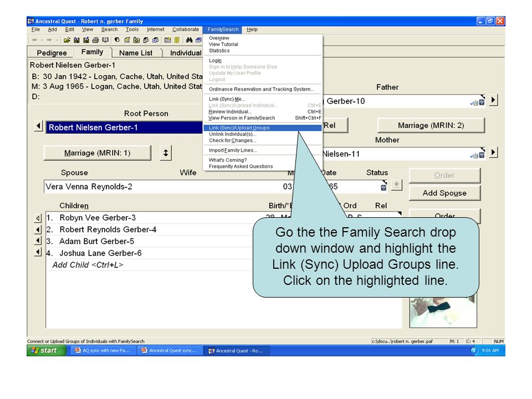Image resolution: width=532 pixels, height=399 pixels.
Task: Open the File menu
Action: pyautogui.click(x=35, y=29)
